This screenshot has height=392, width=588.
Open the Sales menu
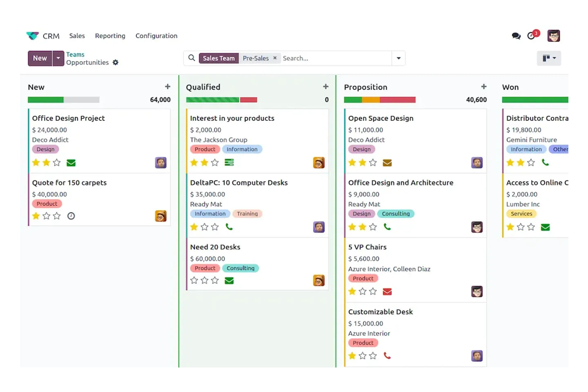(x=77, y=36)
